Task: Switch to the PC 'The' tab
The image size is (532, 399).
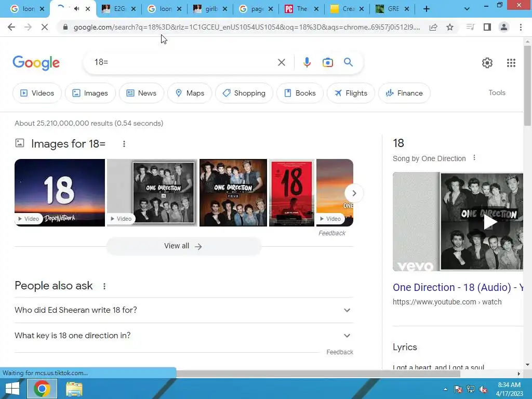Action: (301, 9)
